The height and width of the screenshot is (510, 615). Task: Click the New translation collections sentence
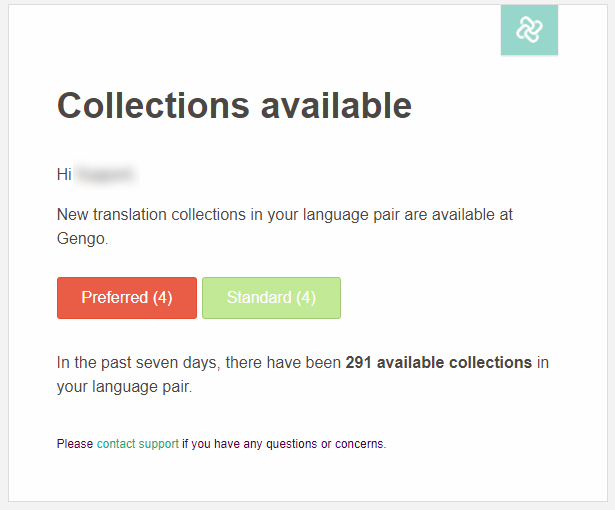[285, 226]
